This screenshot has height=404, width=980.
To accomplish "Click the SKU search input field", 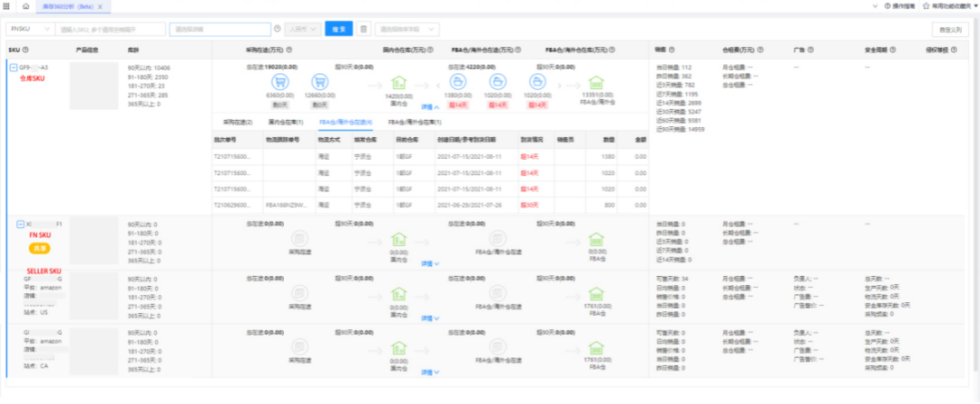I will (x=111, y=29).
